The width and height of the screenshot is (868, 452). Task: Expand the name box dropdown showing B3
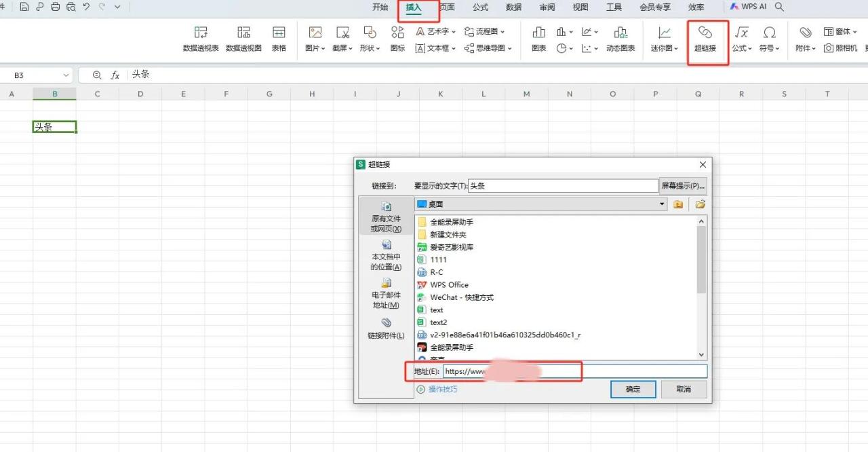pyautogui.click(x=66, y=75)
